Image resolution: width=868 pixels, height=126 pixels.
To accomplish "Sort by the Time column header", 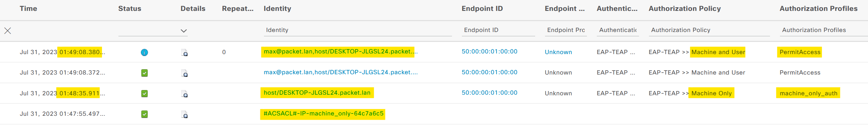I will (x=28, y=9).
